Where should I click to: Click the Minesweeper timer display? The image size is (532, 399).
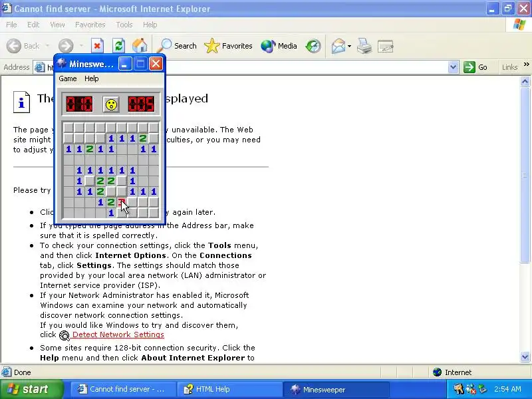point(141,104)
